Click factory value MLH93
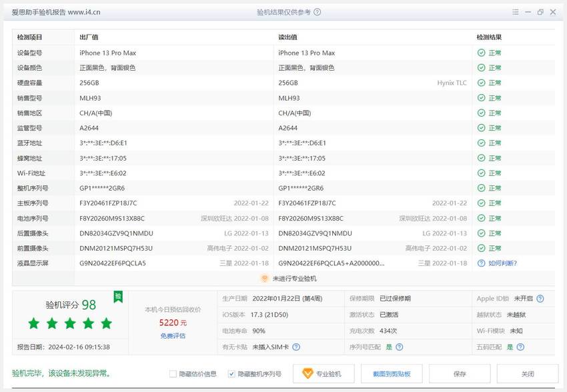This screenshot has height=392, width=567. pyautogui.click(x=90, y=98)
